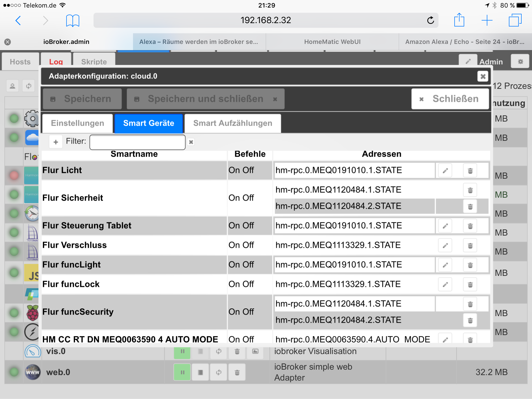The image size is (532, 399).
Task: Delete the web.0 adapter instance
Action: pos(237,373)
